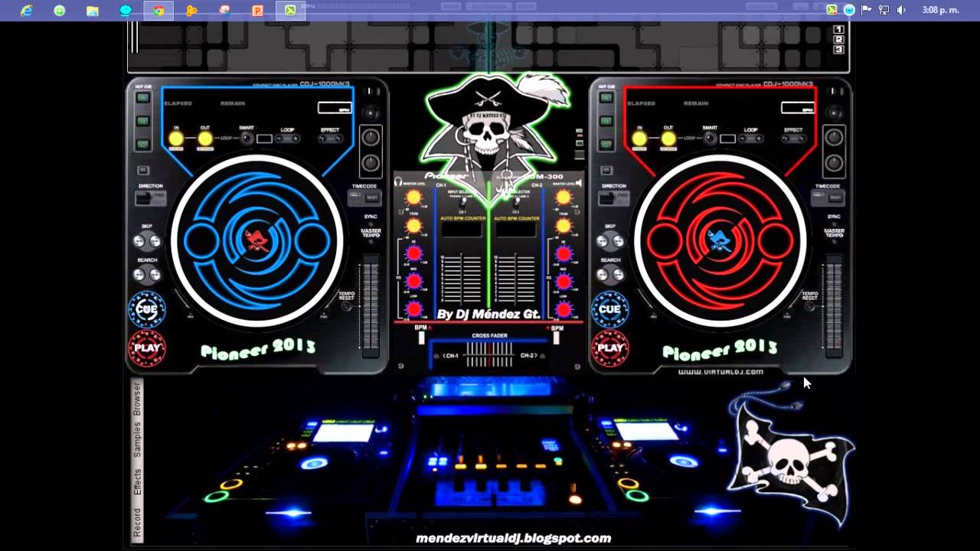Set loop OUT point on left deck
Image resolution: width=980 pixels, height=551 pixels.
coord(205,139)
